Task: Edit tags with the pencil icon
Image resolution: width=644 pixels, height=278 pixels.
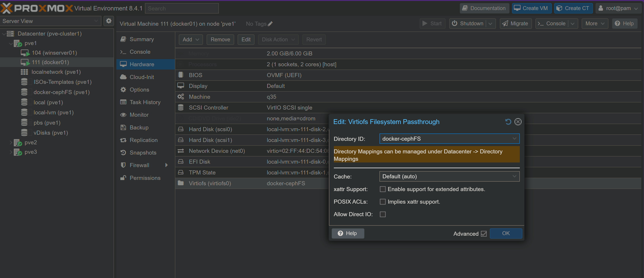Action: [270, 24]
